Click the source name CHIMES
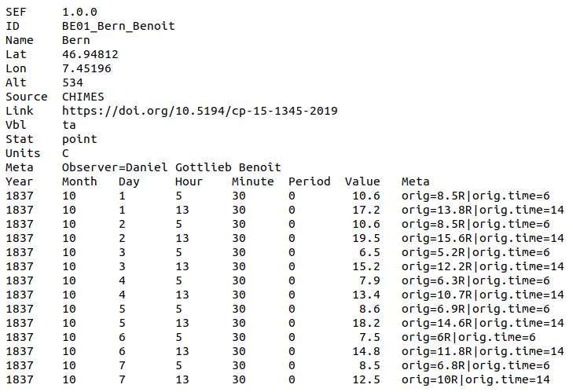The width and height of the screenshot is (573, 392). tap(83, 97)
